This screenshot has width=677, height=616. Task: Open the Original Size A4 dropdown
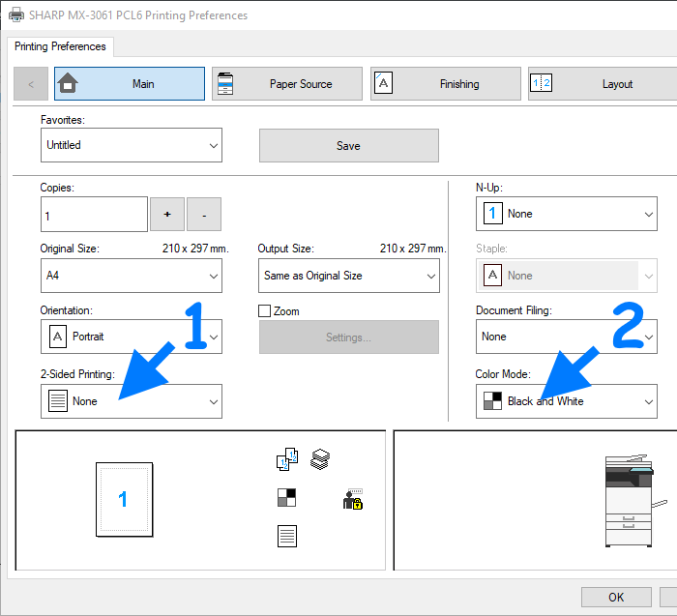point(132,276)
